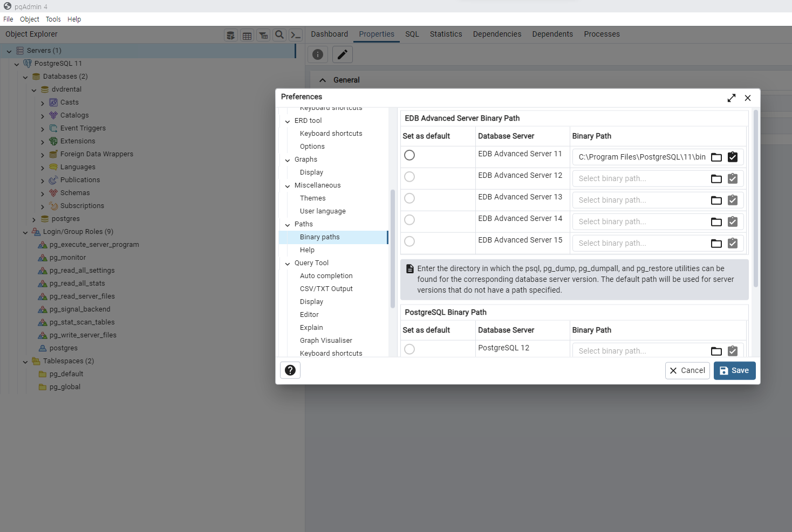The width and height of the screenshot is (792, 532).
Task: Select the pg_monitor role
Action: click(x=67, y=258)
